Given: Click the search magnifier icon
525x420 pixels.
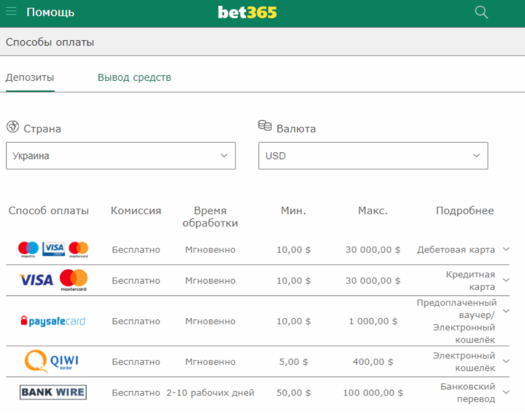Looking at the screenshot, I should (482, 12).
